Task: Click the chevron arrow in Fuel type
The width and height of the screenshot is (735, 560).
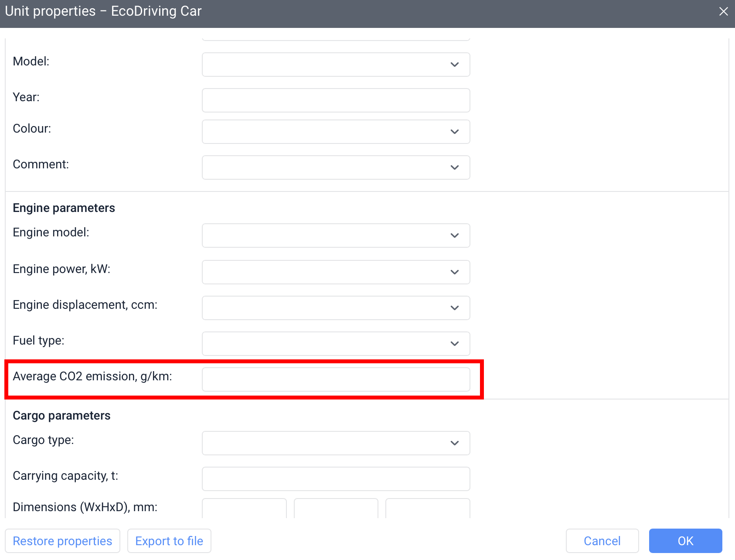Action: pyautogui.click(x=455, y=344)
